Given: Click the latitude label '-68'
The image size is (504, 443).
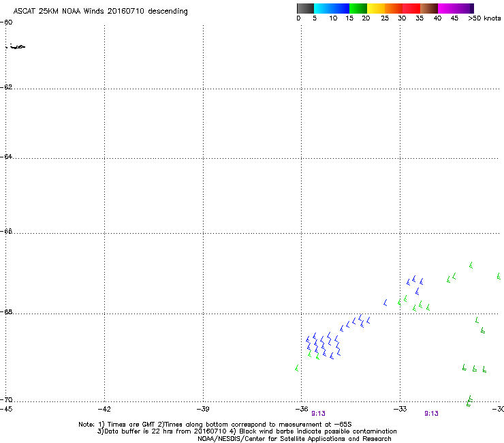Looking at the screenshot, I should click(6, 312).
